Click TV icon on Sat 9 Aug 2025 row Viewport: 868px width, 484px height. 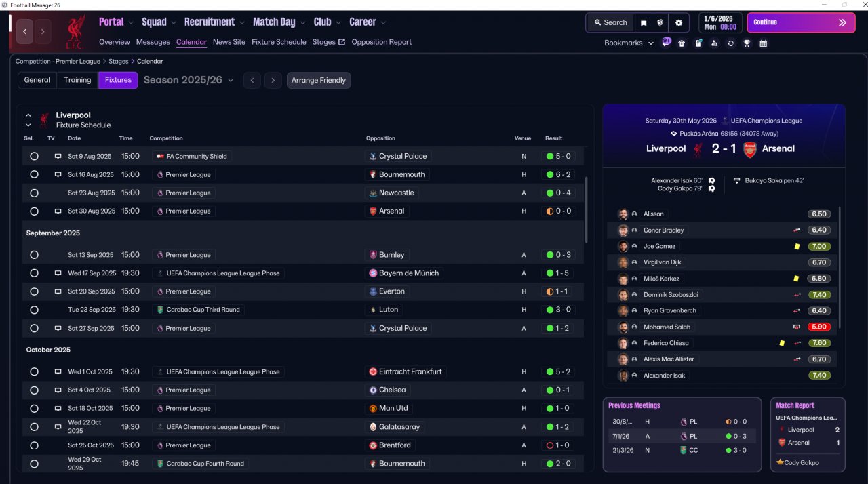click(x=58, y=156)
